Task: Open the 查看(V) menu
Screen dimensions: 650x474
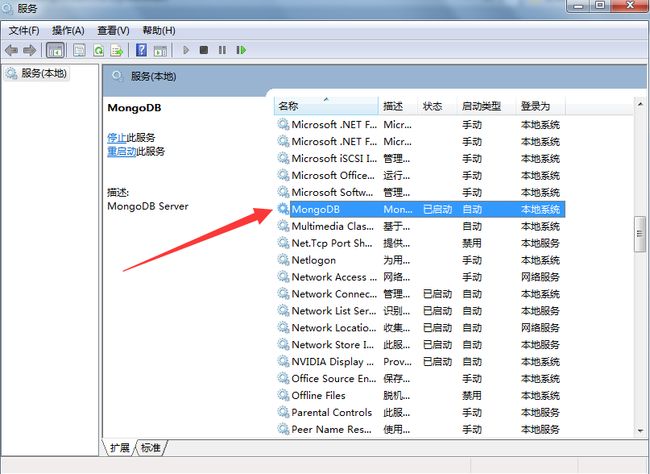Action: pyautogui.click(x=113, y=31)
